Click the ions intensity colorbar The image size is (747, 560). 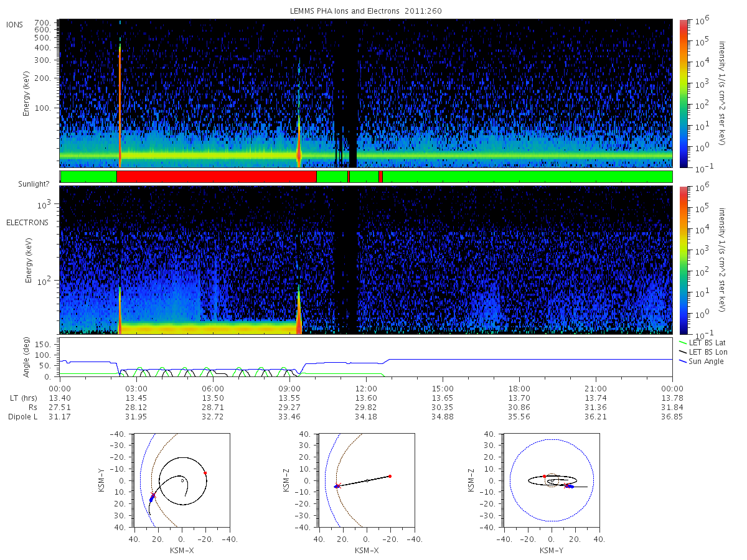[683, 93]
